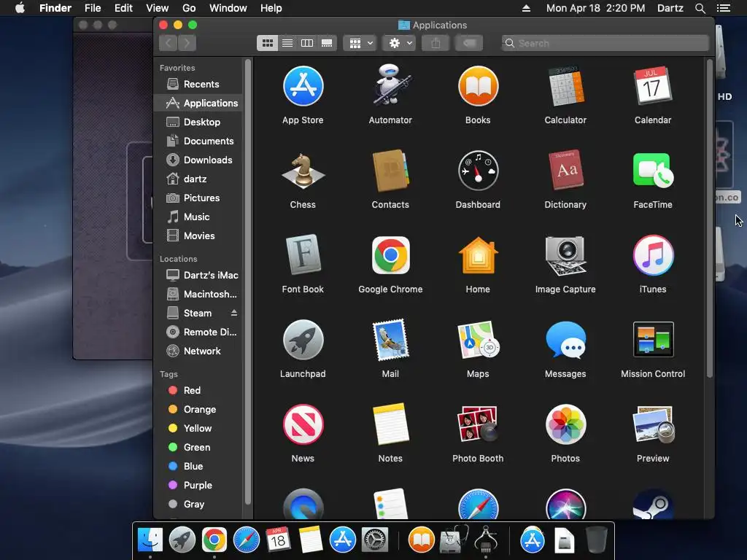Select the FaceTime app icon
The height and width of the screenshot is (560, 747).
653,171
